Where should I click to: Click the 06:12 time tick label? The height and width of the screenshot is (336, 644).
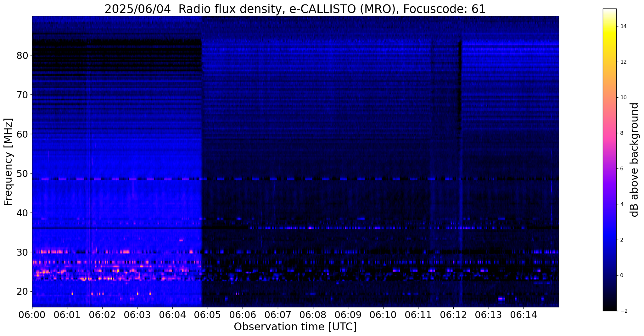tap(453, 315)
